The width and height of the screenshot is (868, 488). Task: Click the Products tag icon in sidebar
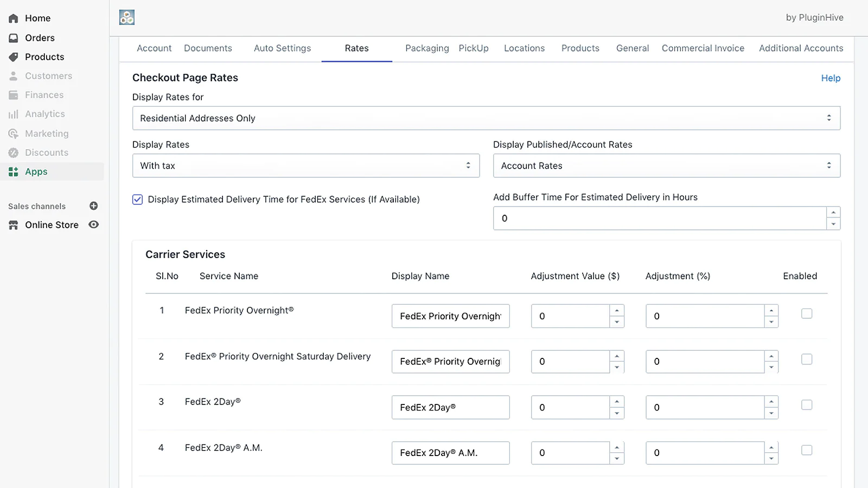coord(14,57)
